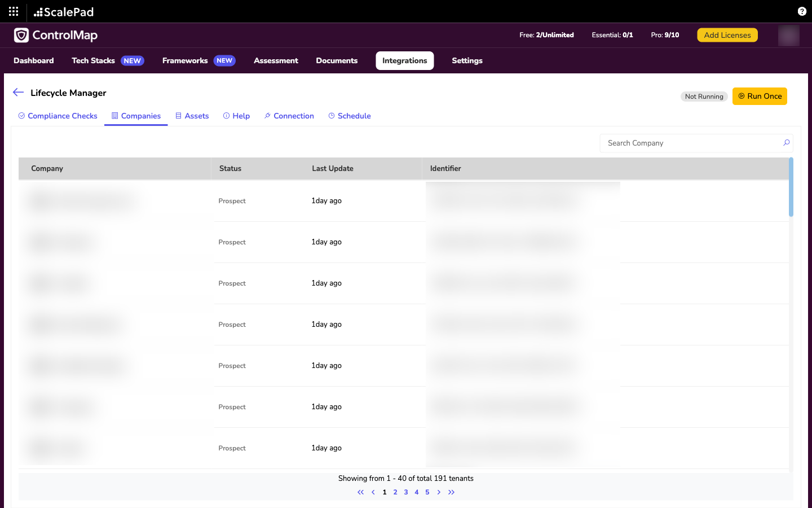Go to page 4
812x508 pixels.
pyautogui.click(x=417, y=492)
